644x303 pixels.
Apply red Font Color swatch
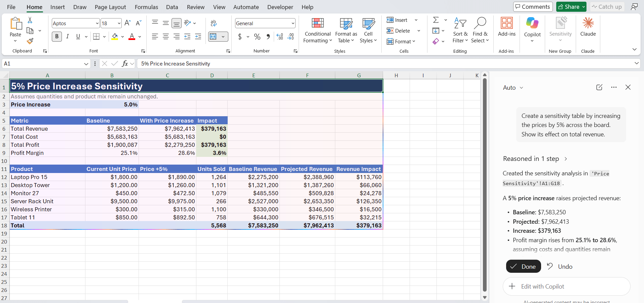point(132,36)
